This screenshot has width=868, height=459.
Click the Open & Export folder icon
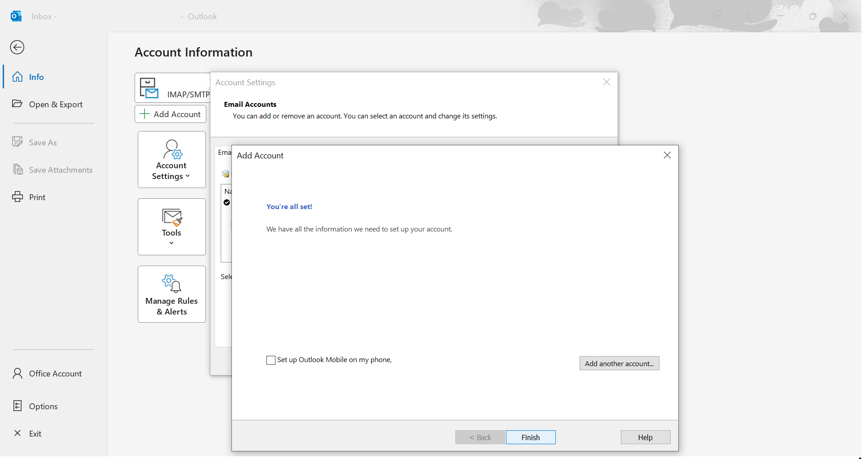click(17, 104)
